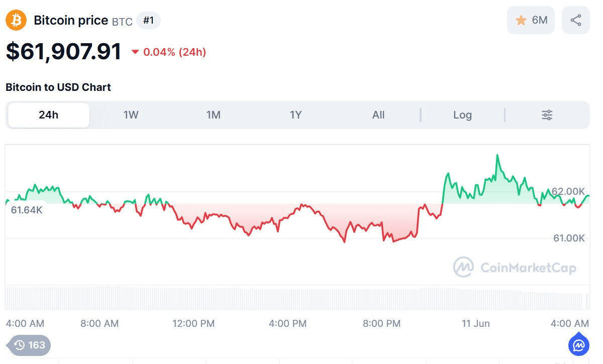603x364 pixels.
Task: Click the 61.64K opening price label
Action: [x=27, y=210]
